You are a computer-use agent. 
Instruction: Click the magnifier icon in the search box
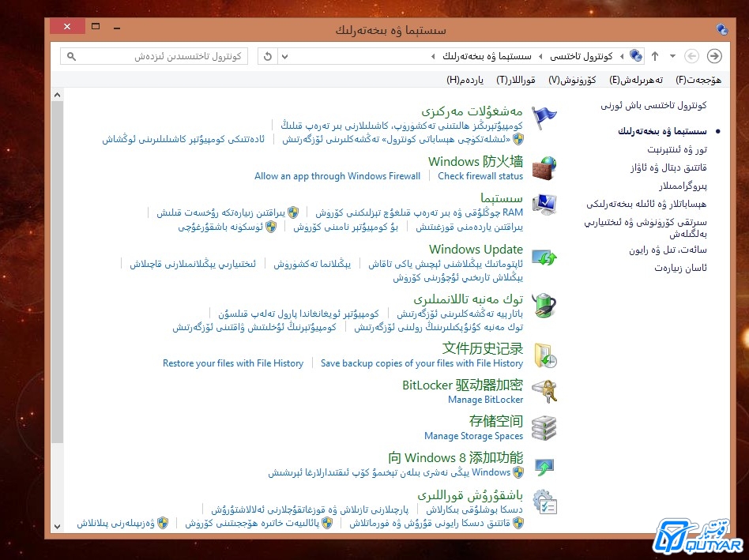tap(71, 56)
